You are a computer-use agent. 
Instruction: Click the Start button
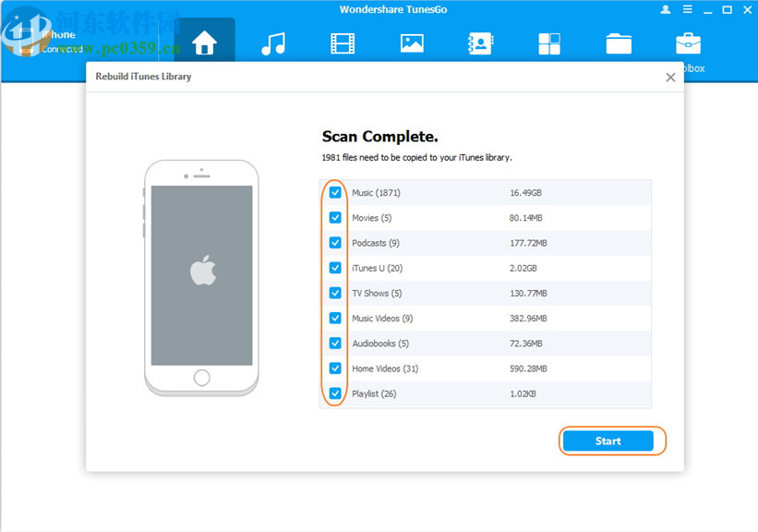coord(608,441)
